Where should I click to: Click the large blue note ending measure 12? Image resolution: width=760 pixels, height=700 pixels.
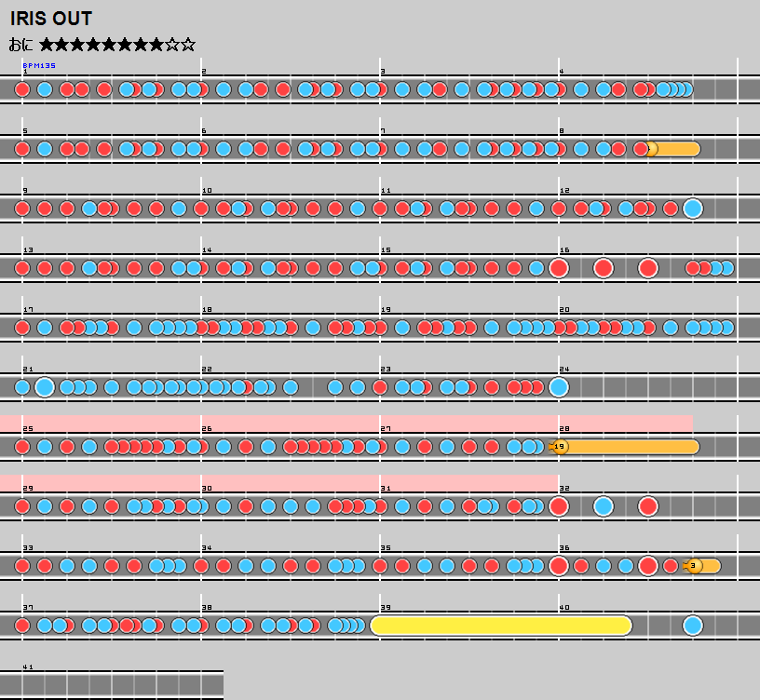[x=692, y=209]
